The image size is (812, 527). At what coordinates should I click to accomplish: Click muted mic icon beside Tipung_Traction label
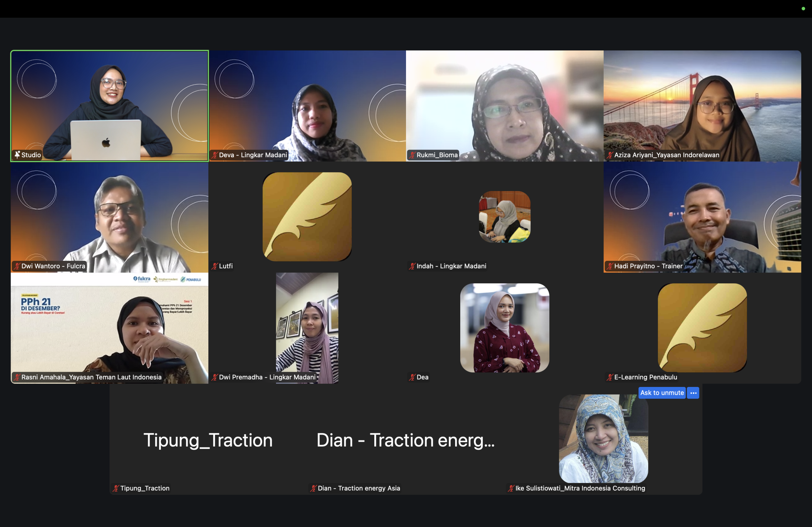(x=116, y=488)
